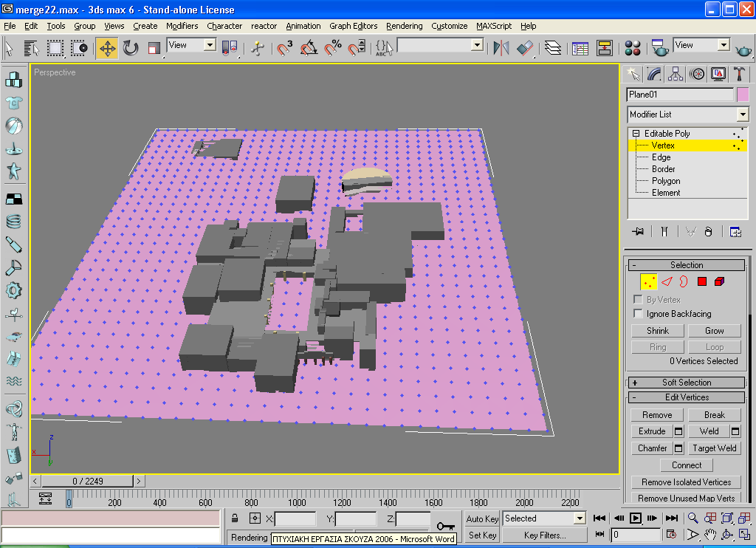This screenshot has width=756, height=548.
Task: Click the Connect button
Action: 687,465
